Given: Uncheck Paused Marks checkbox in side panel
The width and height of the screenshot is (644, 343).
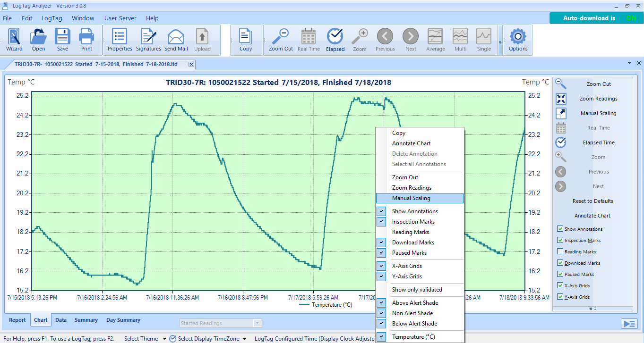Looking at the screenshot, I should coord(560,274).
